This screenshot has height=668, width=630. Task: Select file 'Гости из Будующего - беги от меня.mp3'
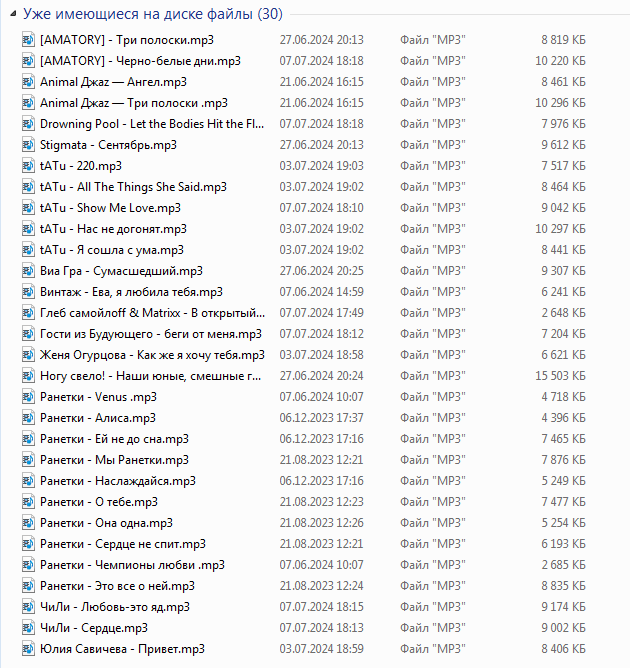point(151,334)
